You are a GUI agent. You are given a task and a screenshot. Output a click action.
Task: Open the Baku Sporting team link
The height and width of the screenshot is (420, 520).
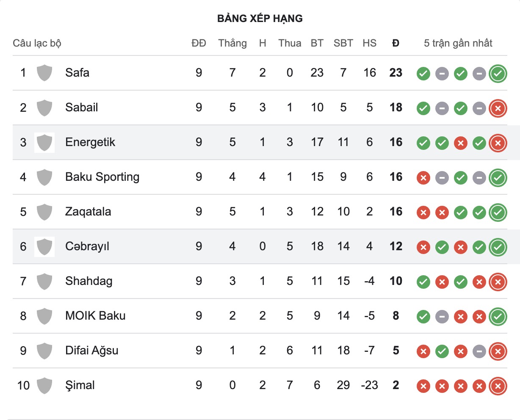click(x=102, y=177)
